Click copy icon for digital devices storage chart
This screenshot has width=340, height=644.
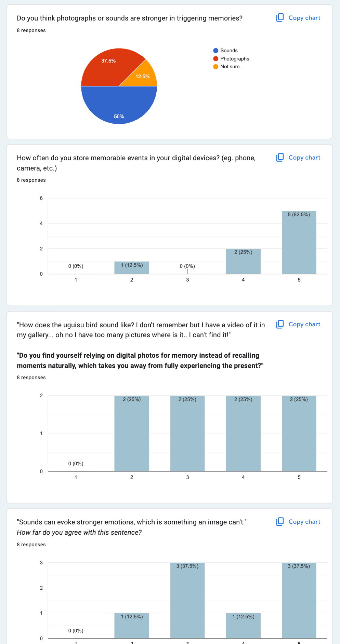click(280, 157)
